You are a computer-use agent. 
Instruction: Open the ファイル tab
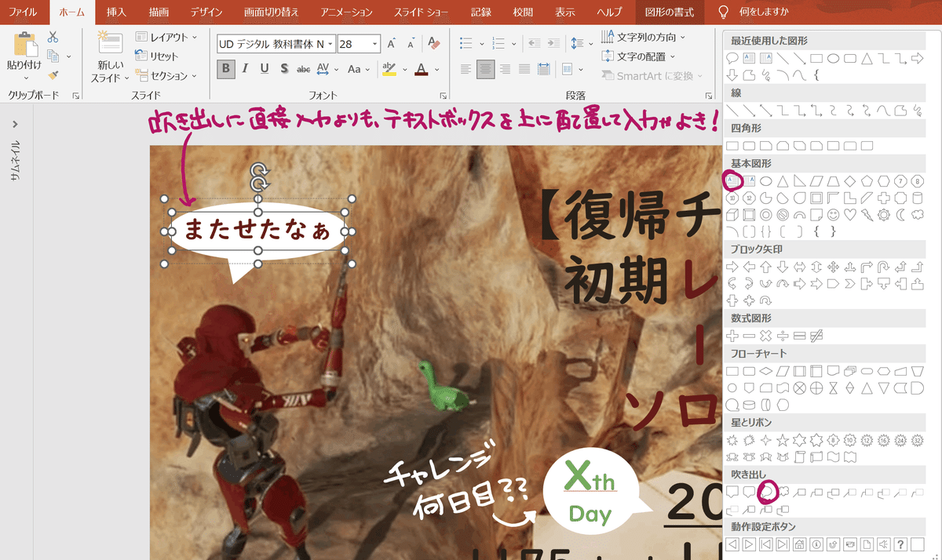24,13
